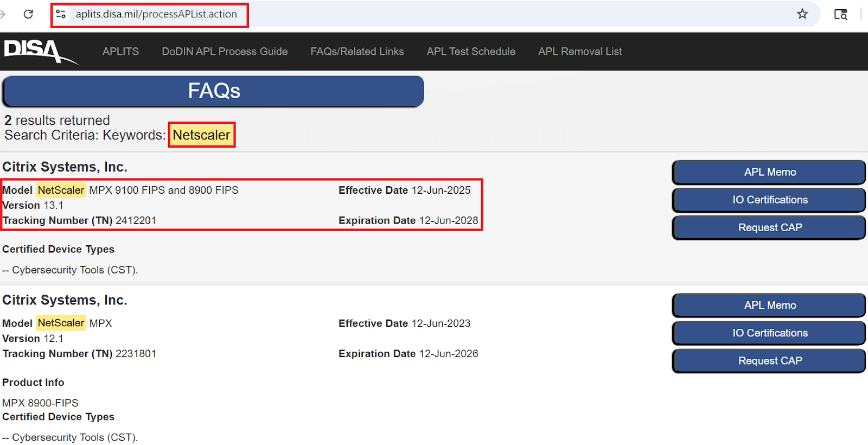The height and width of the screenshot is (445, 868).
Task: Click Certified Device Types label under version 13.1
Action: tap(59, 250)
